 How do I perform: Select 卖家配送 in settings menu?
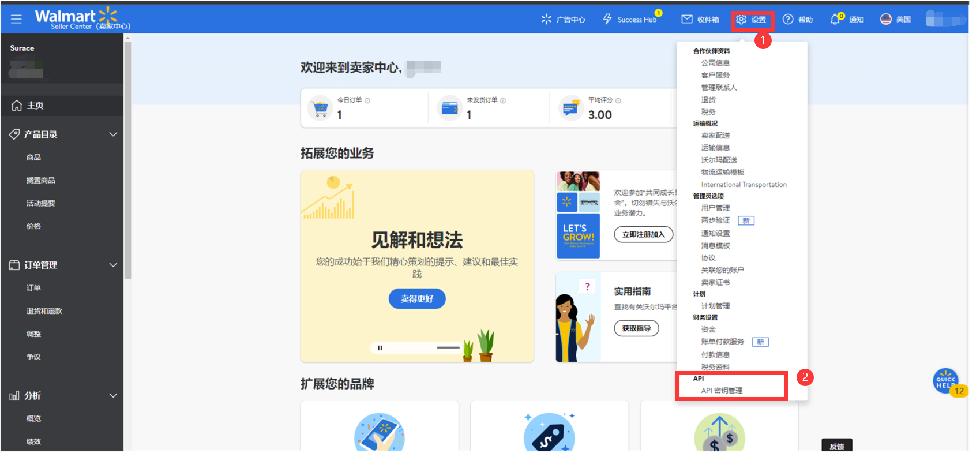point(715,136)
